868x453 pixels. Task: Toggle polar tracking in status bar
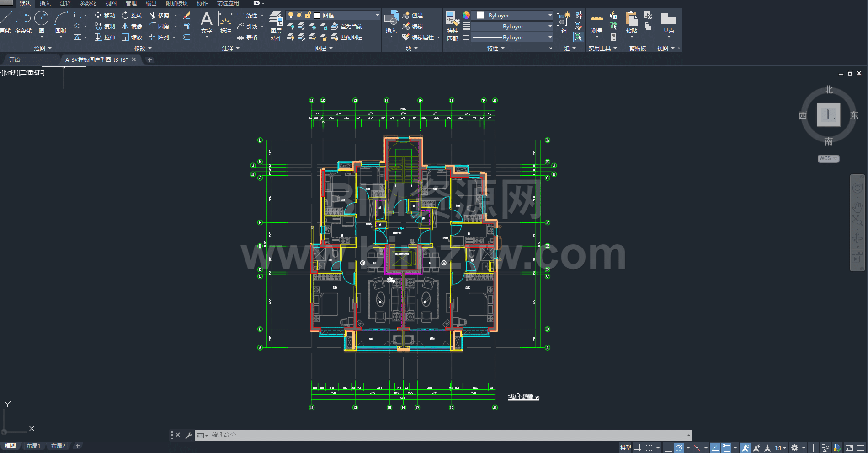click(679, 448)
